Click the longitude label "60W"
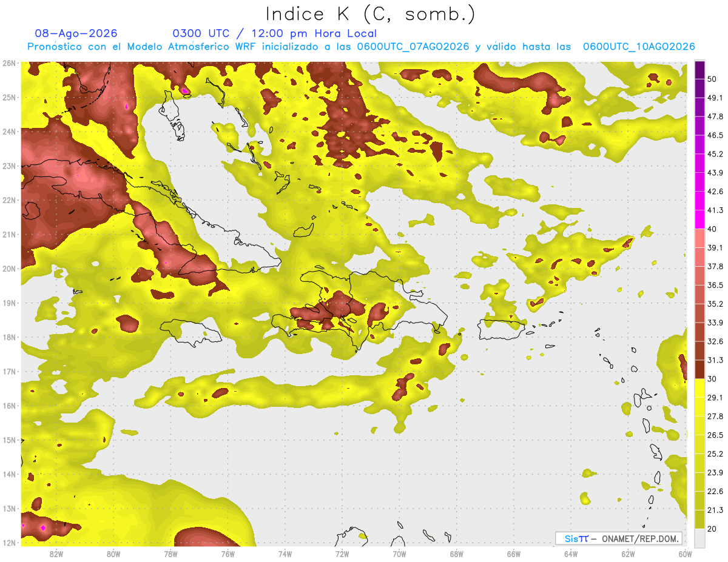Screen dimensions: 728x562 685,554
